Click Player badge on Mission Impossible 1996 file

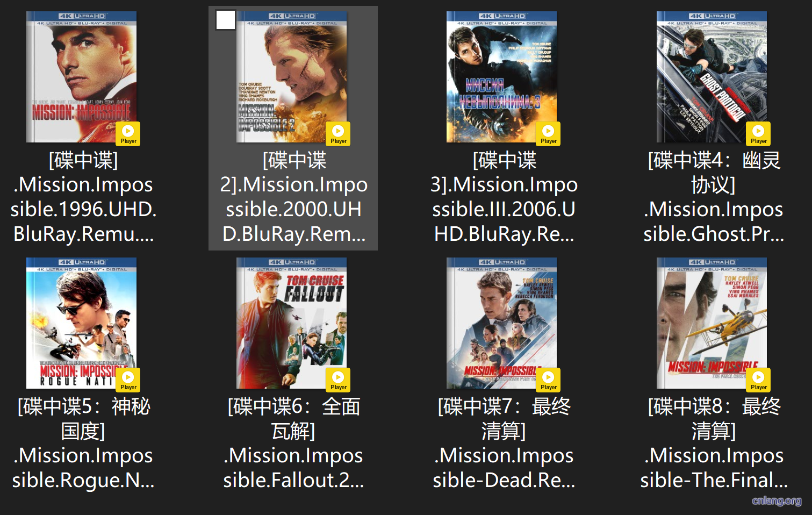point(128,133)
